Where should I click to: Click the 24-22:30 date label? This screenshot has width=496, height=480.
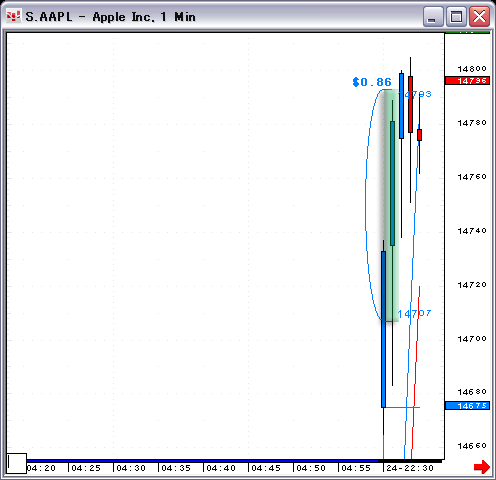pyautogui.click(x=410, y=468)
